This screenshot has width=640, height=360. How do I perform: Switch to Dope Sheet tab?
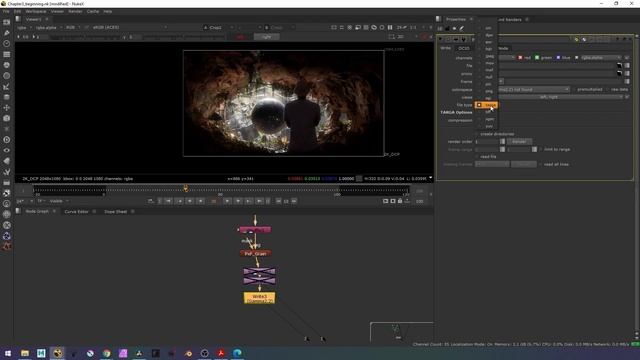pos(116,211)
